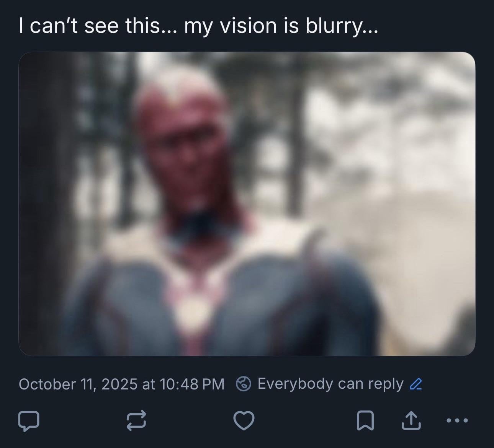Click the October 11, 2025 date link
Screen dimensions: 494x448
78,384
